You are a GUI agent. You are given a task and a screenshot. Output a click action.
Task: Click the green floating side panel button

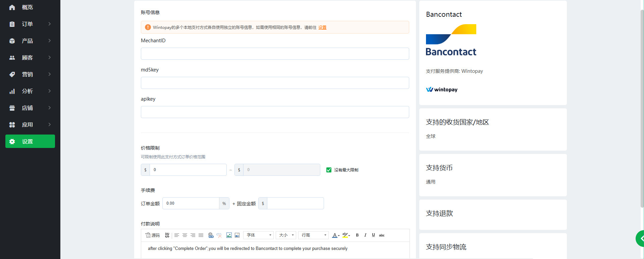[x=640, y=239]
